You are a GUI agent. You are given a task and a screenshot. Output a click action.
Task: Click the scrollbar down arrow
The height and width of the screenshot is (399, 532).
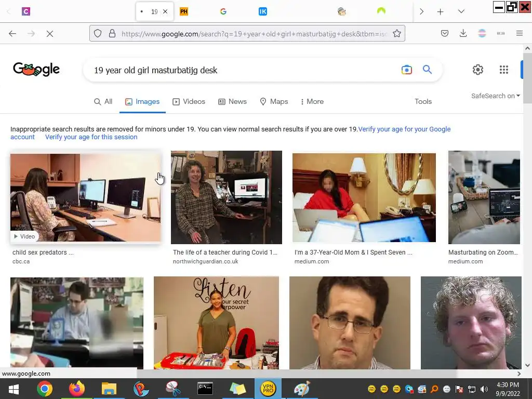tap(527, 365)
